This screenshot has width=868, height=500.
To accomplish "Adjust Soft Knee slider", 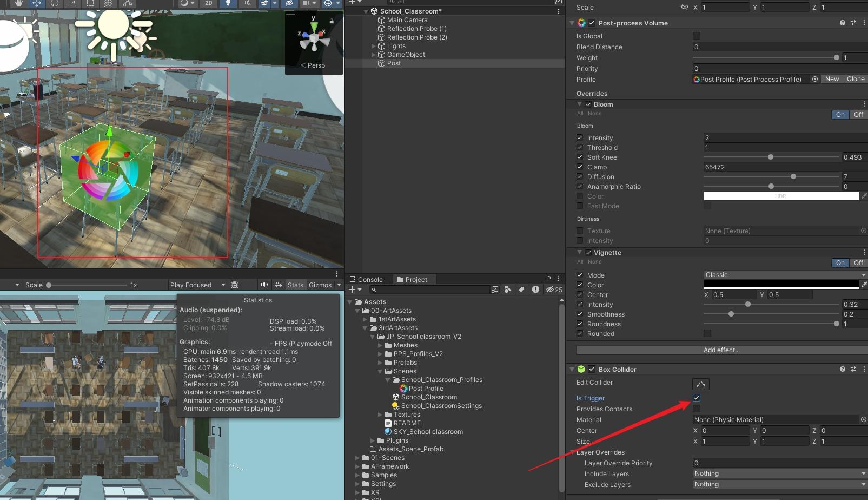I will [x=771, y=157].
